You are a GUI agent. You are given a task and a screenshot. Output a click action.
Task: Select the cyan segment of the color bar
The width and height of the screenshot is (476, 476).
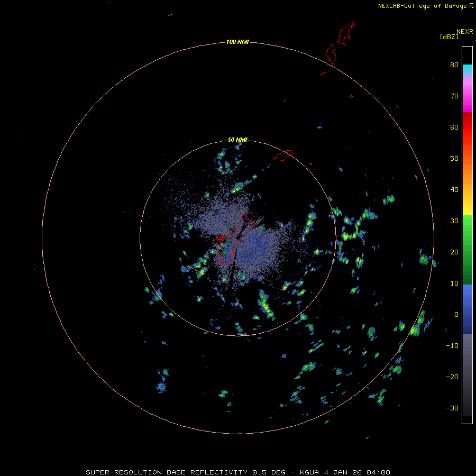[x=467, y=68]
